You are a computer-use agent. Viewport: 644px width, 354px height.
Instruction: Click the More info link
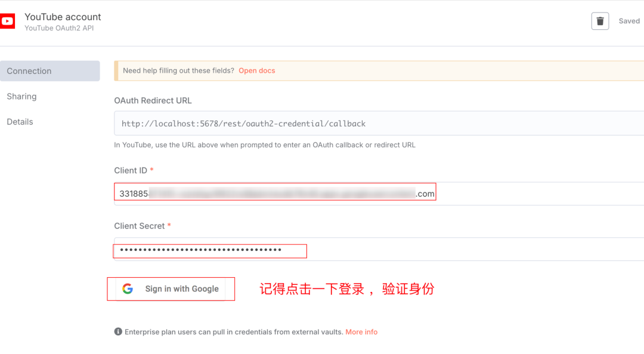click(361, 332)
